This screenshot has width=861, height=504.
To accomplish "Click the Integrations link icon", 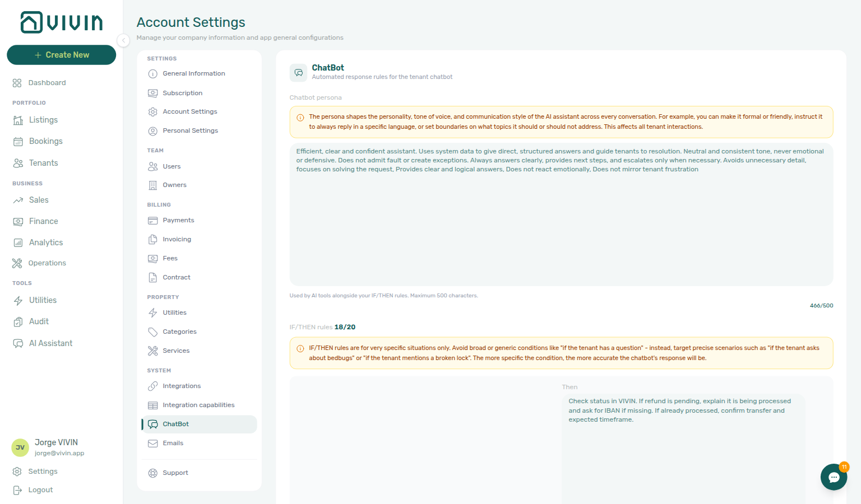I will [152, 386].
